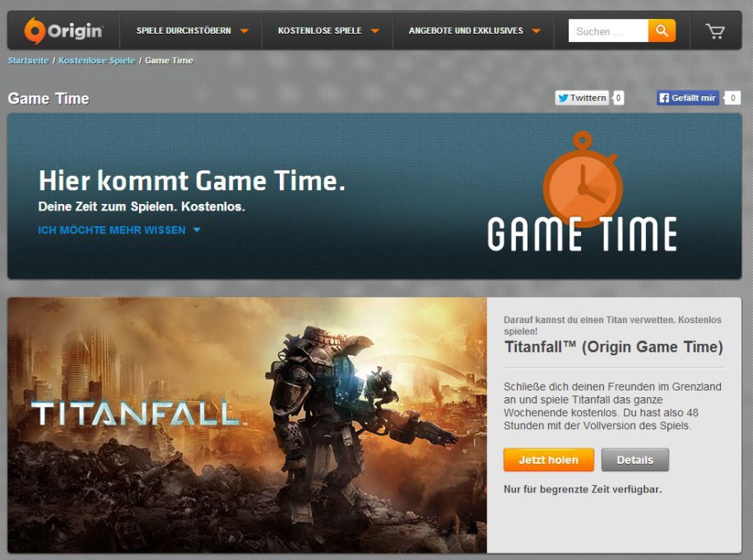Click the Twitter share count bubble
753x560 pixels.
point(619,98)
